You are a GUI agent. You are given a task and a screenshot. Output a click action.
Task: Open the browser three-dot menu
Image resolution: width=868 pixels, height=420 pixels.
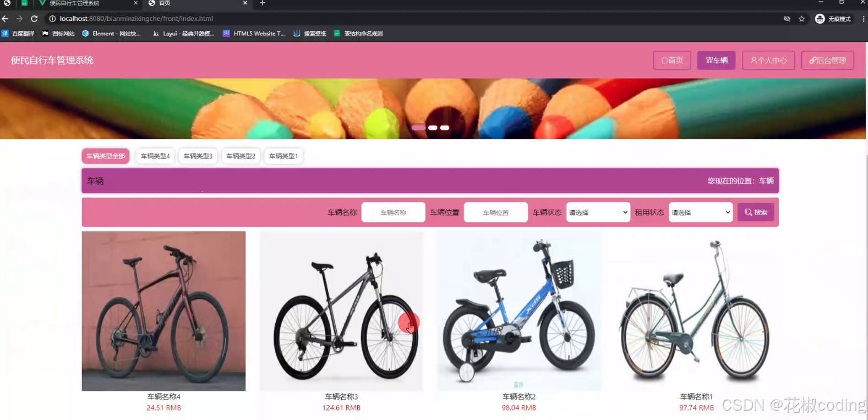click(863, 19)
